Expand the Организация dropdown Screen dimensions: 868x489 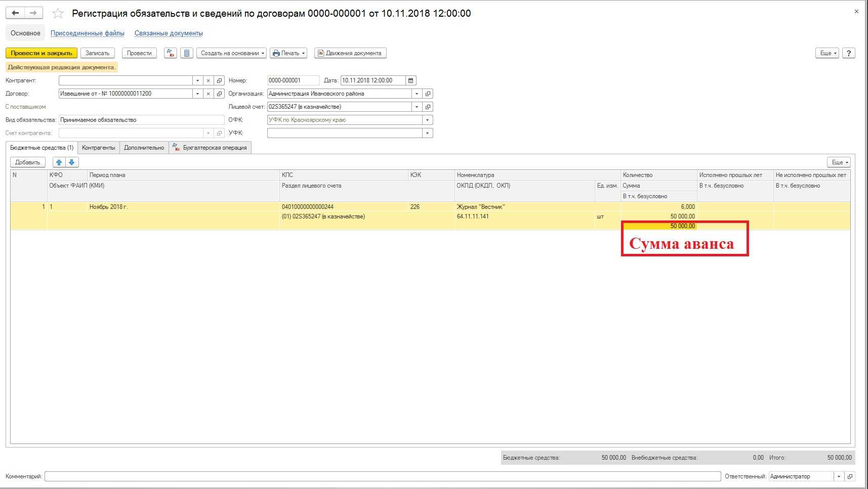tap(417, 94)
